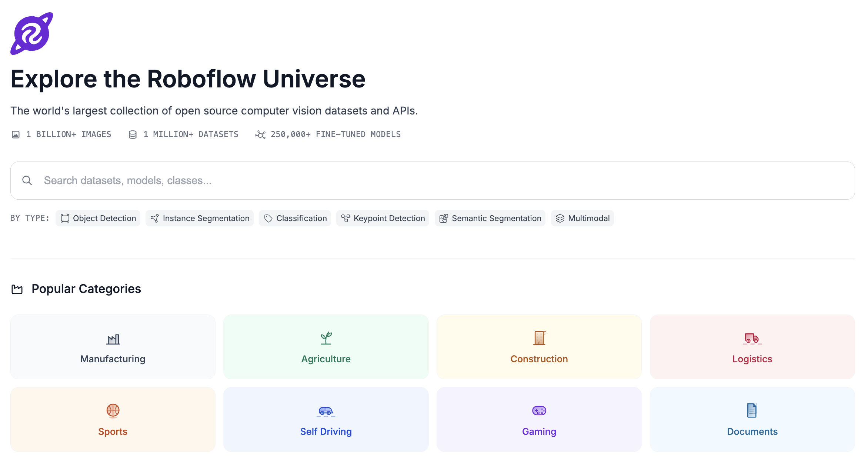Click the model network icon beside FINE-TUNED MODELS
The width and height of the screenshot is (868, 466).
(x=260, y=134)
